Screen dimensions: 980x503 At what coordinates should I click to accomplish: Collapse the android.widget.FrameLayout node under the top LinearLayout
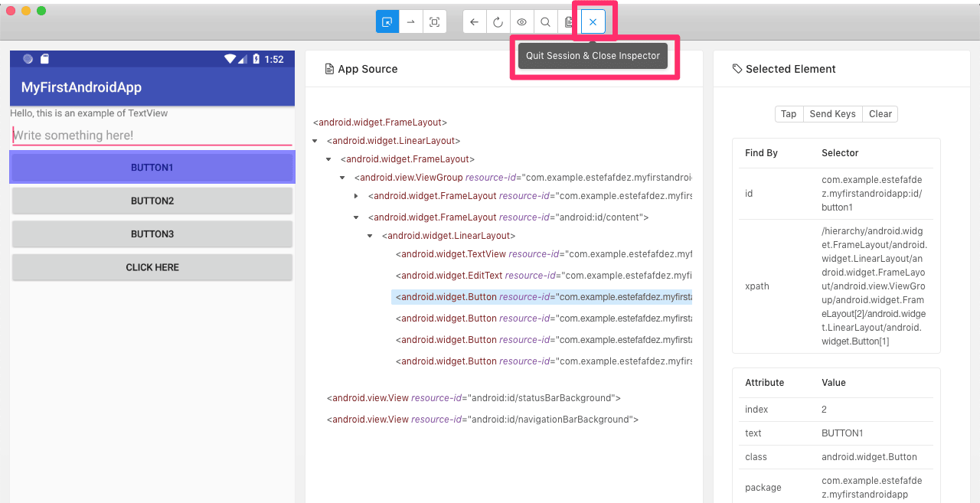click(329, 159)
